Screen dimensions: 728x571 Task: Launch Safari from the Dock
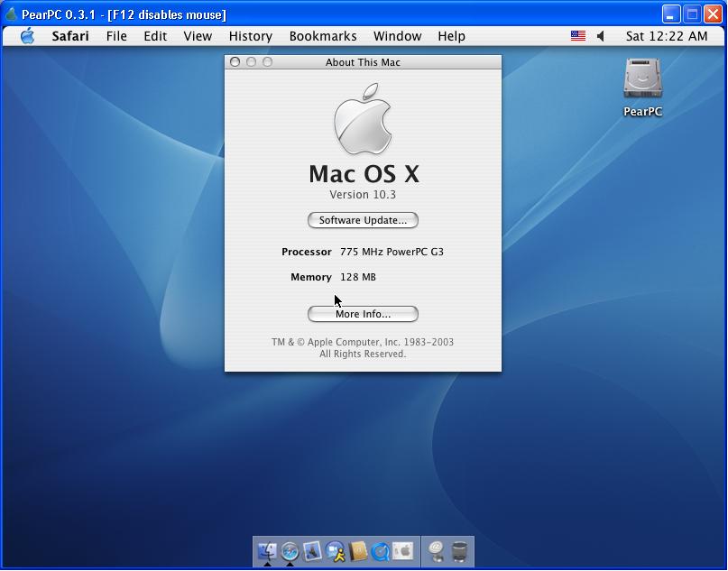[290, 550]
